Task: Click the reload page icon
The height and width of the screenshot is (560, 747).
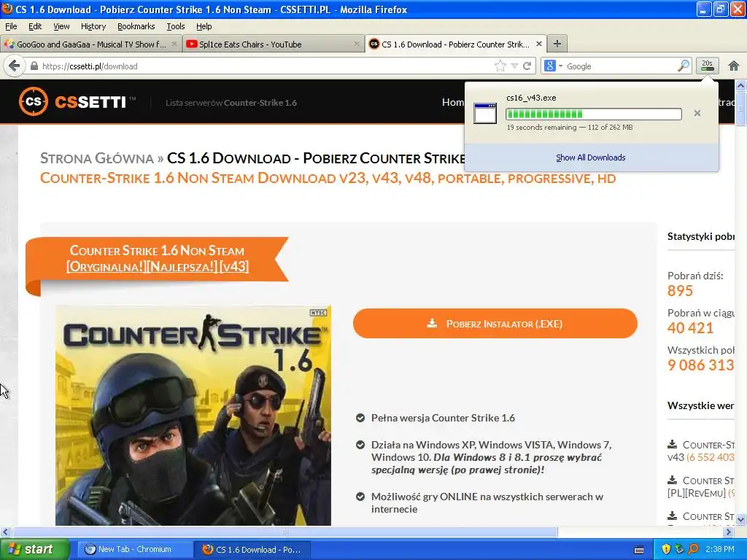Action: [527, 66]
